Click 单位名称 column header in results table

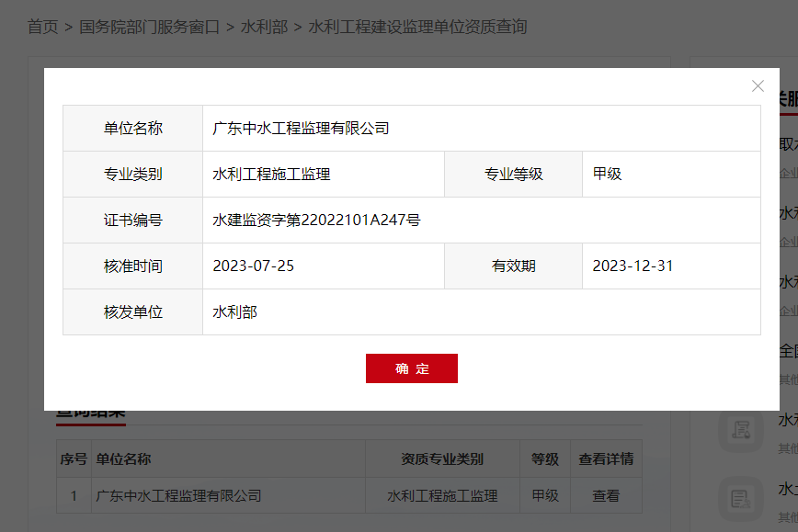[x=124, y=459]
